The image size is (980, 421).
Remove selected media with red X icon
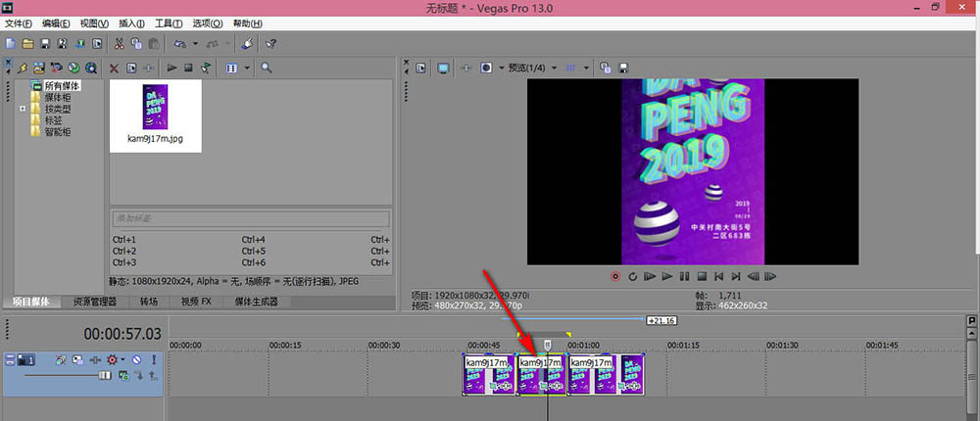click(114, 69)
